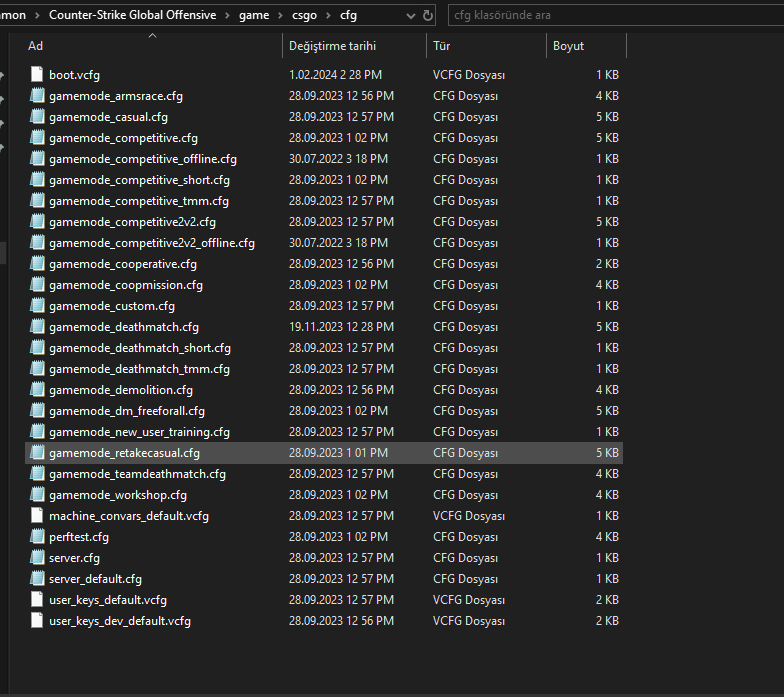Click the gamemode_competitive.cfg file icon
784x697 pixels.
[37, 138]
